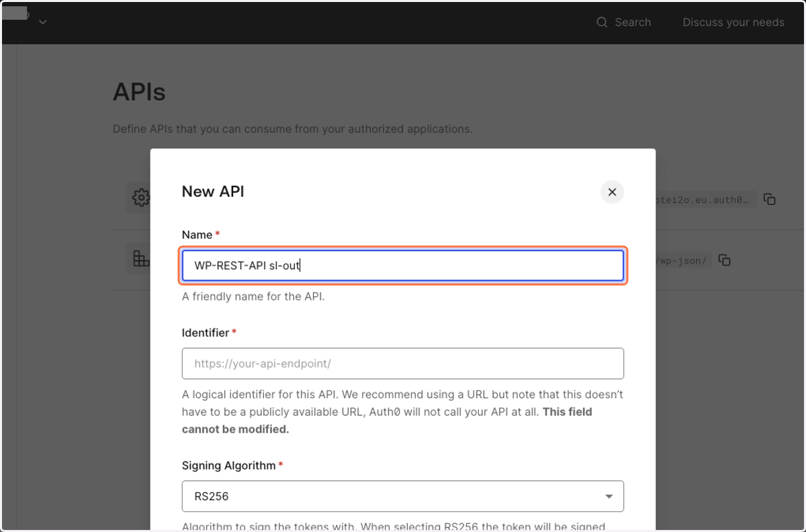Click the search magnifier icon
Screen dimensions: 806x532
602,22
